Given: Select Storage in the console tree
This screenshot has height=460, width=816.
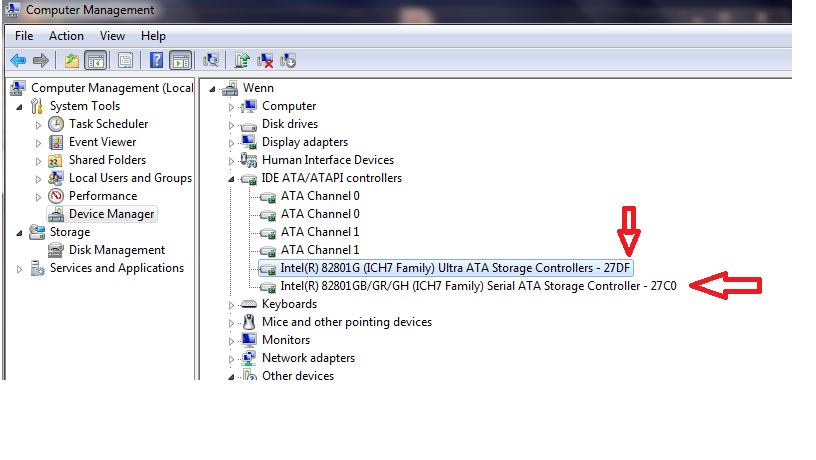Looking at the screenshot, I should click(70, 232).
